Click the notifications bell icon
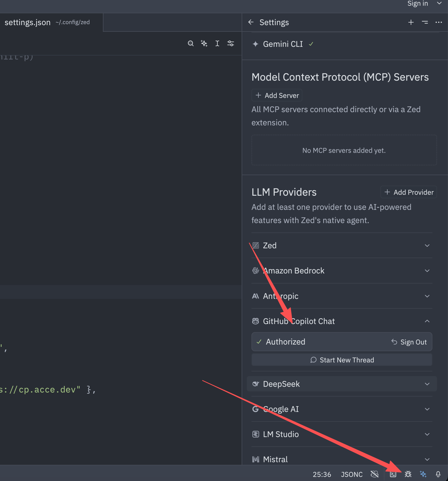 pos(438,474)
